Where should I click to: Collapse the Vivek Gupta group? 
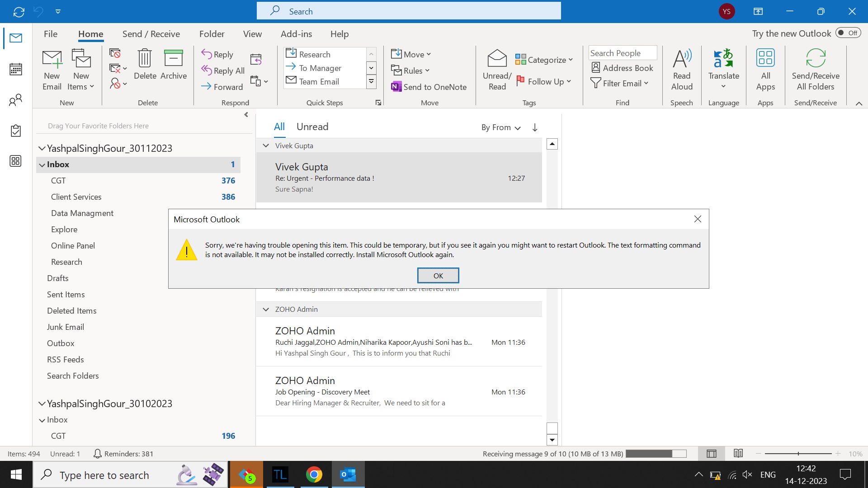pos(266,145)
